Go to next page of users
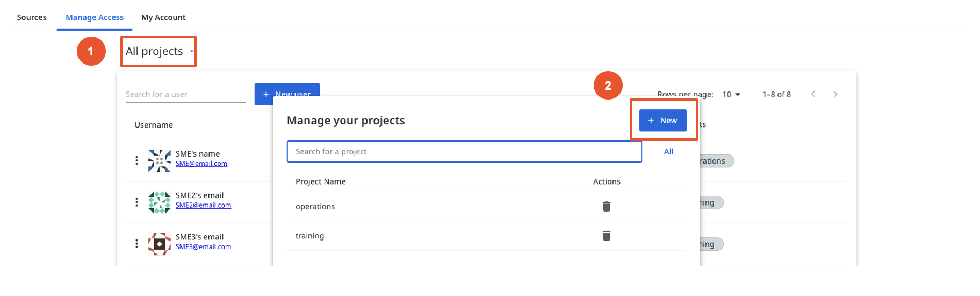 tap(835, 94)
